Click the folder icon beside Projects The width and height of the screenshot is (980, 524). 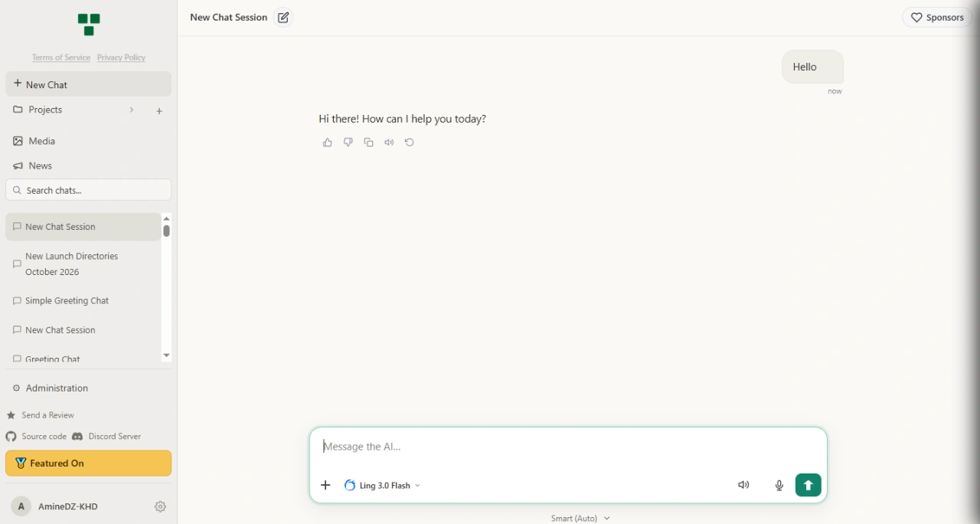[18, 110]
